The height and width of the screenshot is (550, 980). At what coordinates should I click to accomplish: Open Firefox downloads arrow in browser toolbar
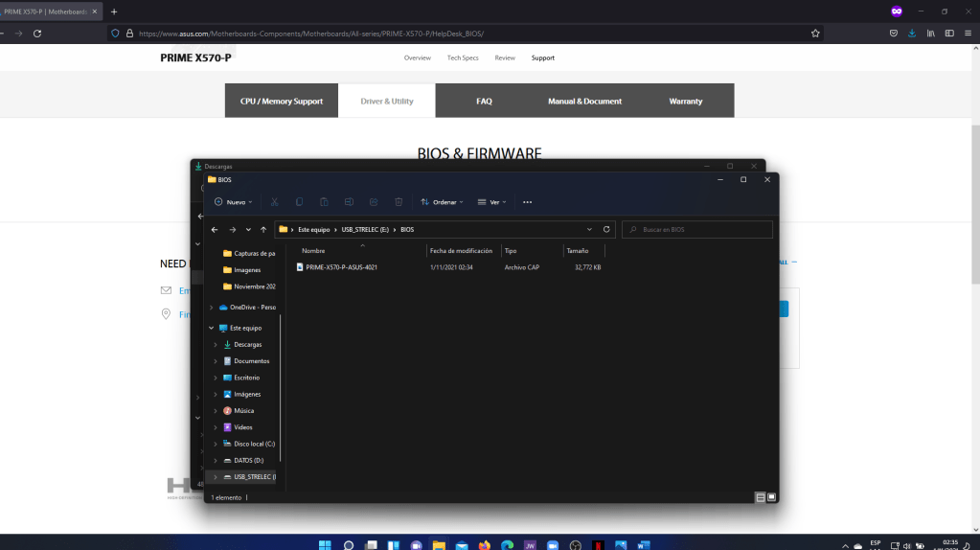coord(910,33)
